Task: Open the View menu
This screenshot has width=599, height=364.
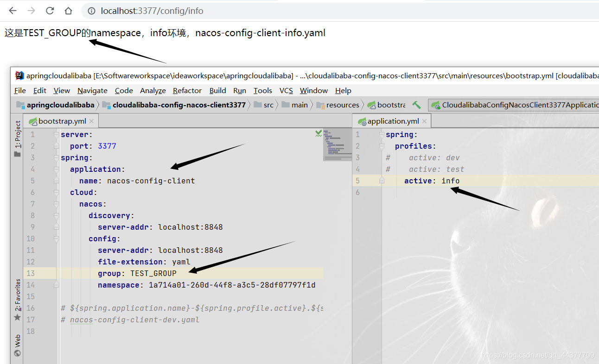Action: tap(62, 90)
